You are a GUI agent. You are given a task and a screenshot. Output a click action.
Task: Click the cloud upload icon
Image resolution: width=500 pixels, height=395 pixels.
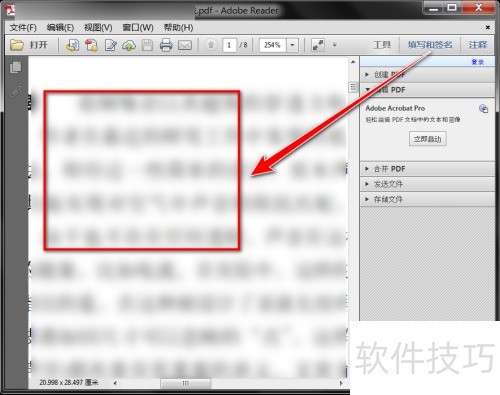point(129,45)
